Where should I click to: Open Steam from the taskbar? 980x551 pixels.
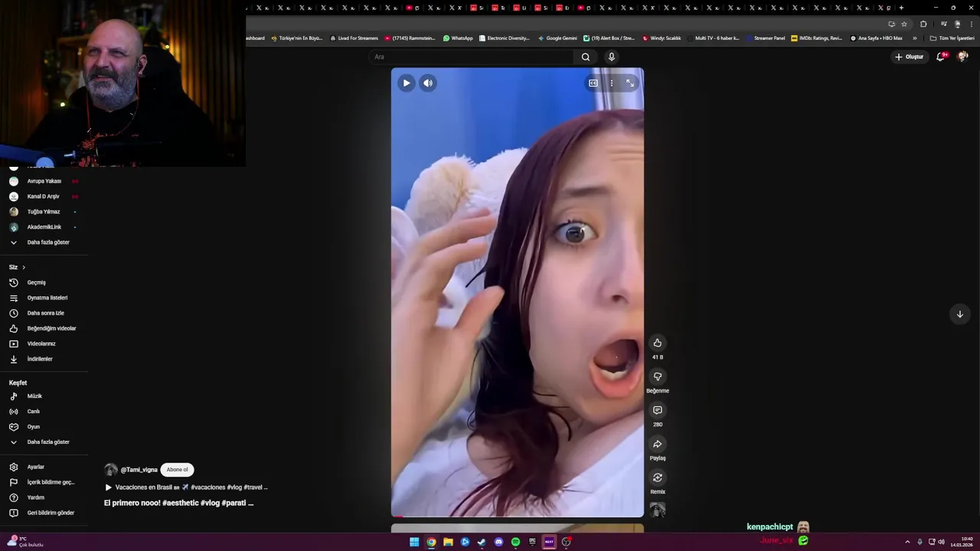(482, 542)
